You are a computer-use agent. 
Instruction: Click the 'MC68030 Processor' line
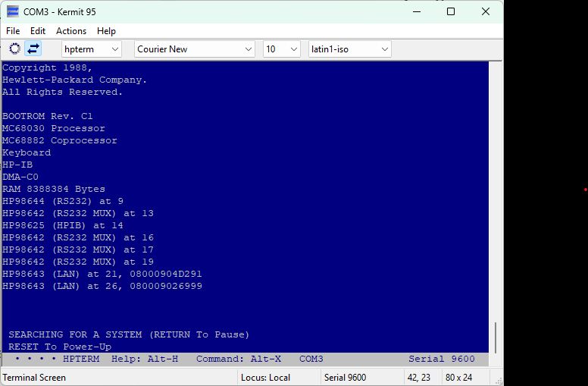tap(54, 128)
